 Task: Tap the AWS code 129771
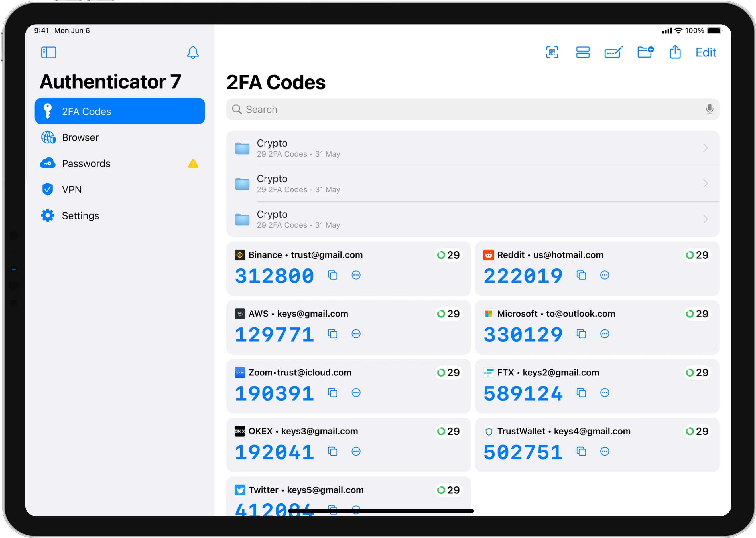[x=274, y=335]
